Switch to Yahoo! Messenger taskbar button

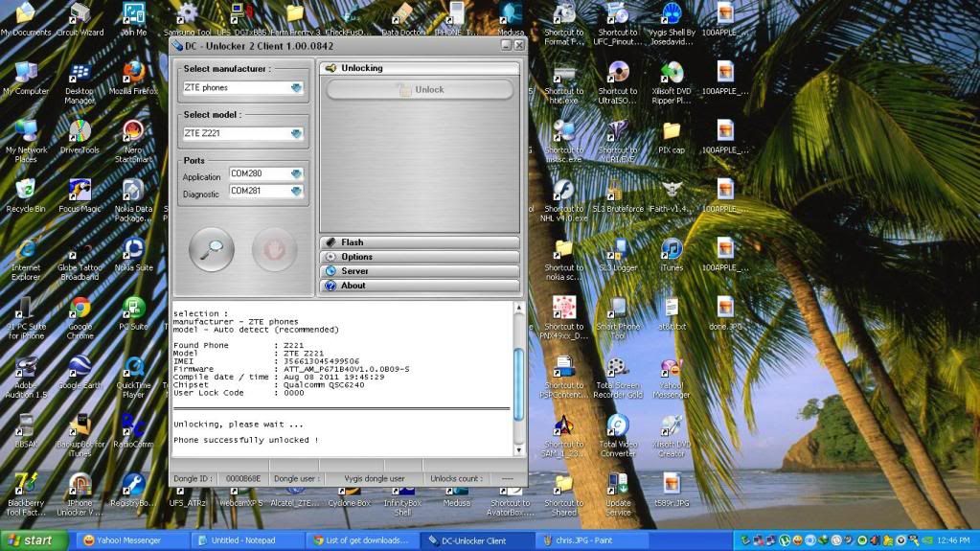click(x=130, y=540)
